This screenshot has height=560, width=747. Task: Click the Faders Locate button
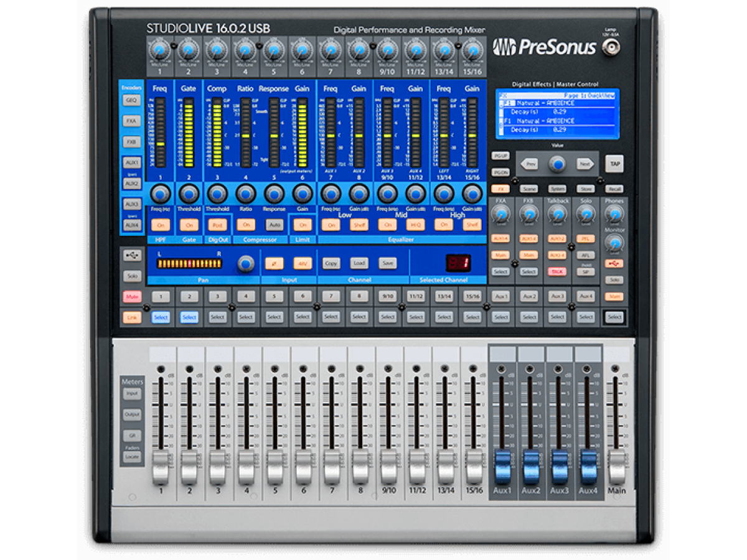(x=132, y=457)
